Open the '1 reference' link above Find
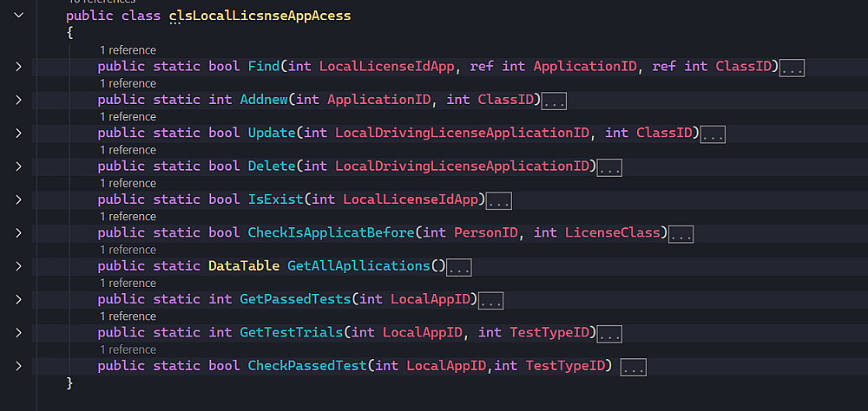Screen dimensions: 868x411 coord(128,50)
